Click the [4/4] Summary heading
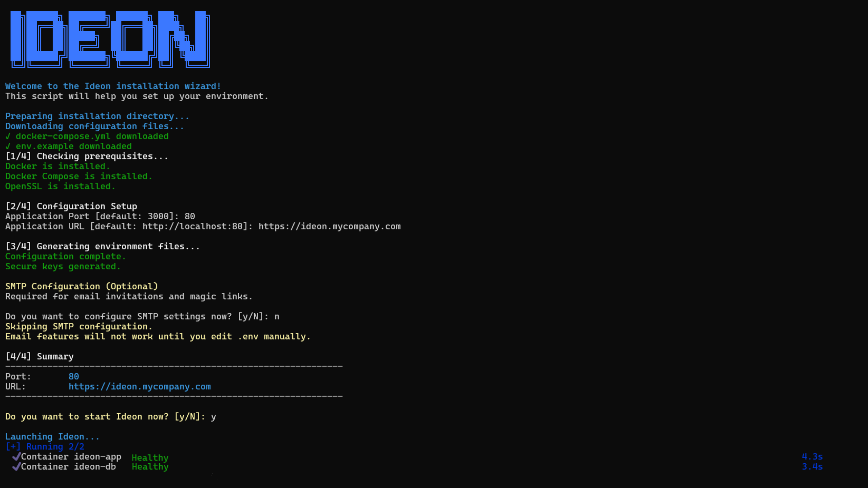 (39, 357)
